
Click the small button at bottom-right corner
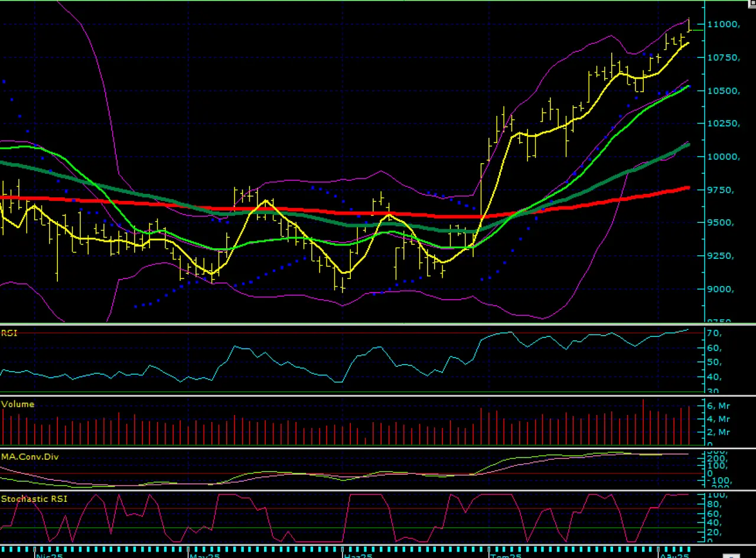click(x=731, y=555)
